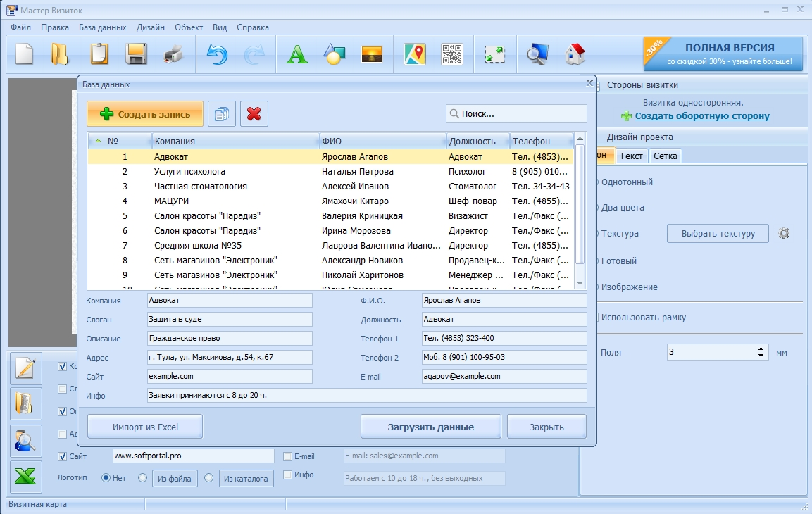Open the База данных menu
The image size is (812, 514).
(102, 27)
